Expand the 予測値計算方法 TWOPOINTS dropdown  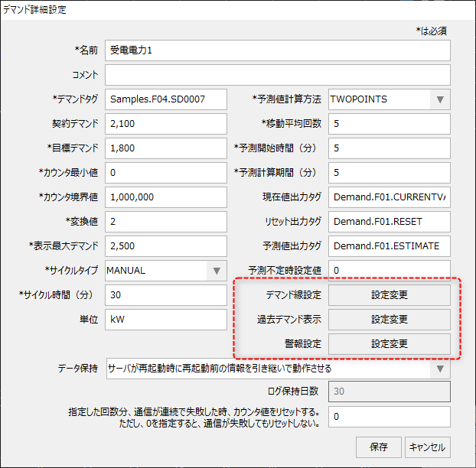[x=440, y=99]
